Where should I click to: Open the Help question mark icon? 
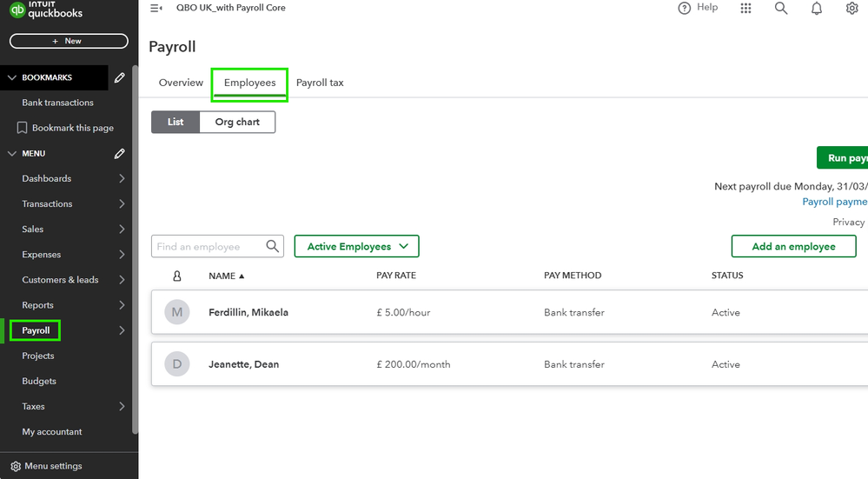pyautogui.click(x=685, y=8)
